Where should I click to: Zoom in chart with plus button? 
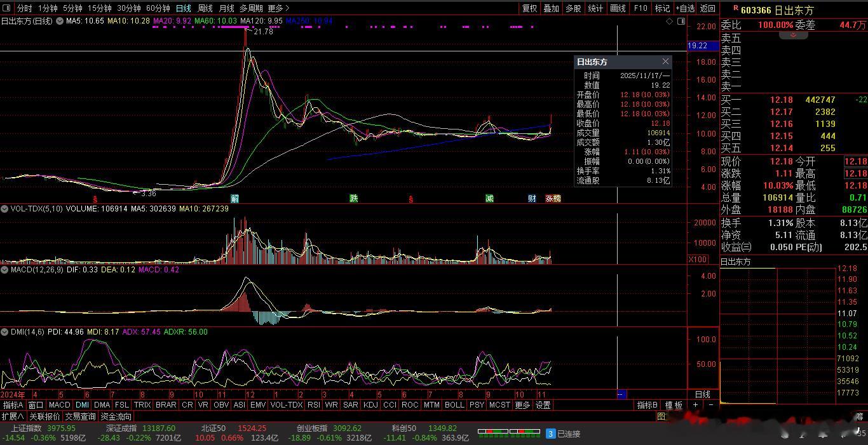pyautogui.click(x=696, y=405)
